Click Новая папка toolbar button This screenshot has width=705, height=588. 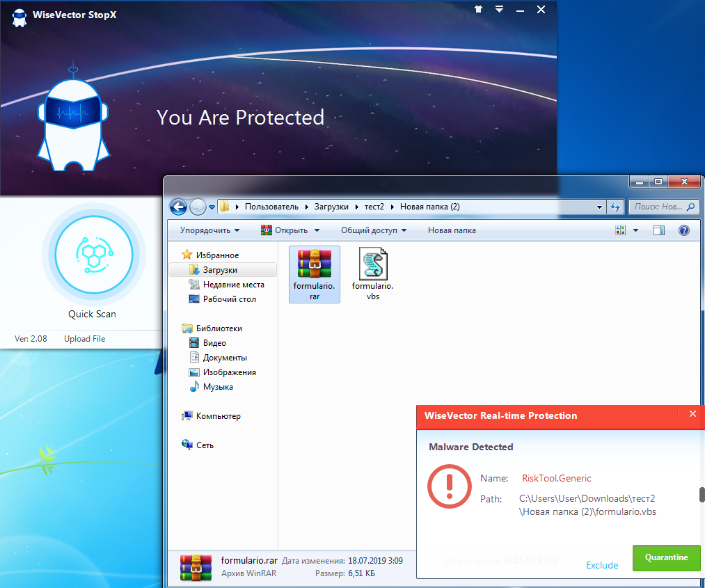tap(452, 230)
